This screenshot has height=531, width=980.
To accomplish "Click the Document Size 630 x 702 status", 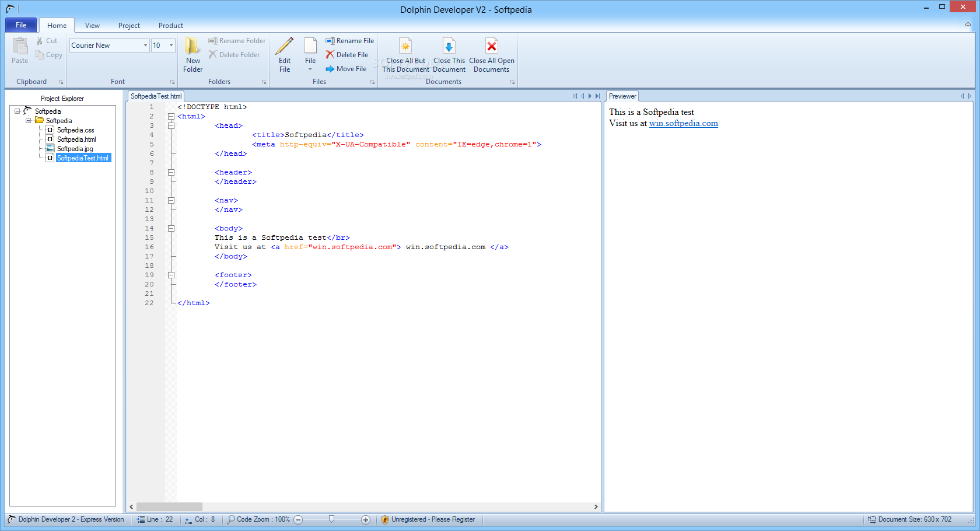I will pos(909,519).
